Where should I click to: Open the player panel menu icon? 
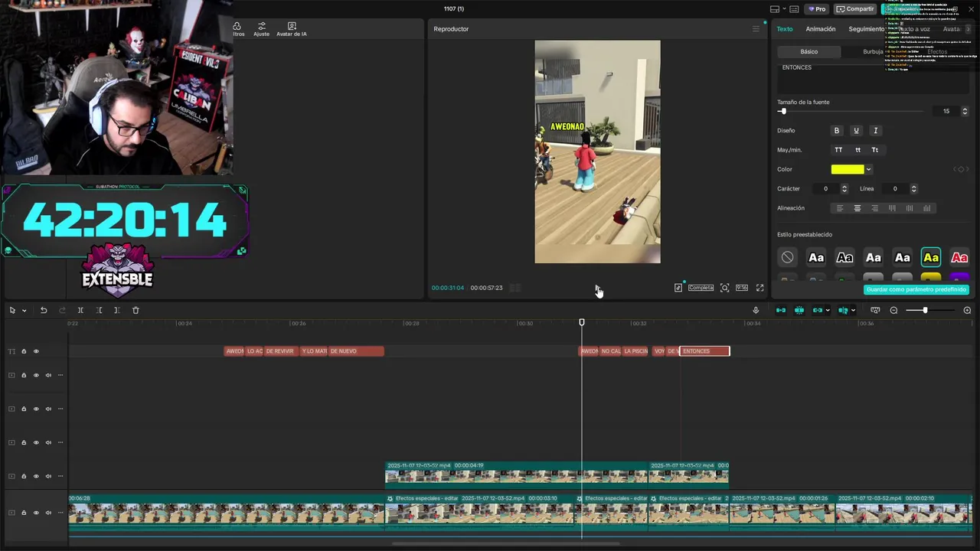point(756,29)
